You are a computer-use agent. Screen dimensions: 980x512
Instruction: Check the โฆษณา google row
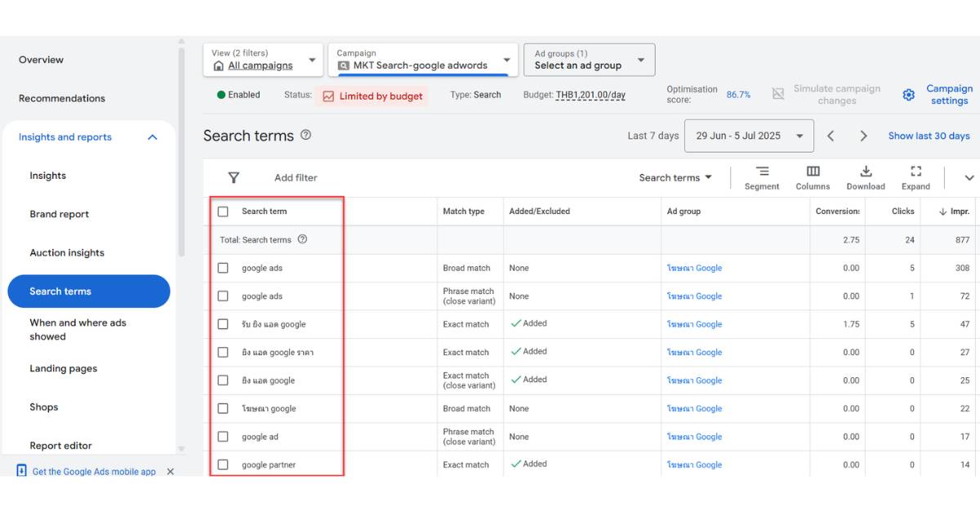pyautogui.click(x=223, y=408)
